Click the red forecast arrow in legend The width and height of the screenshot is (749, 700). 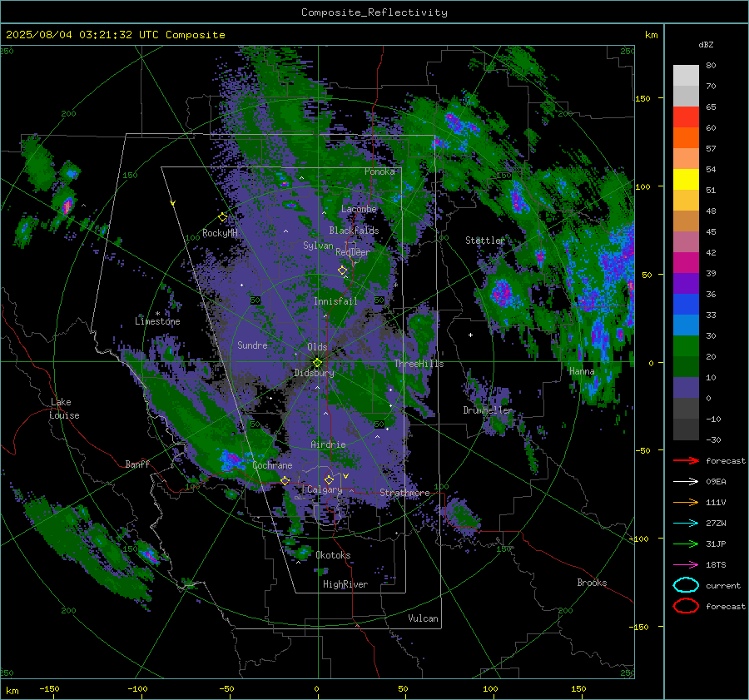click(x=686, y=460)
